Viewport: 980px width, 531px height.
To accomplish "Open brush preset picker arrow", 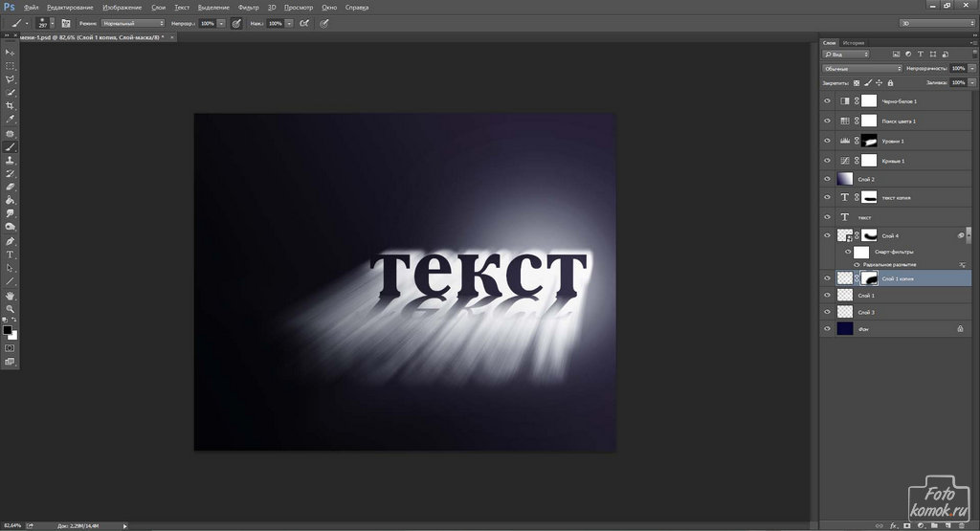I will click(x=53, y=23).
